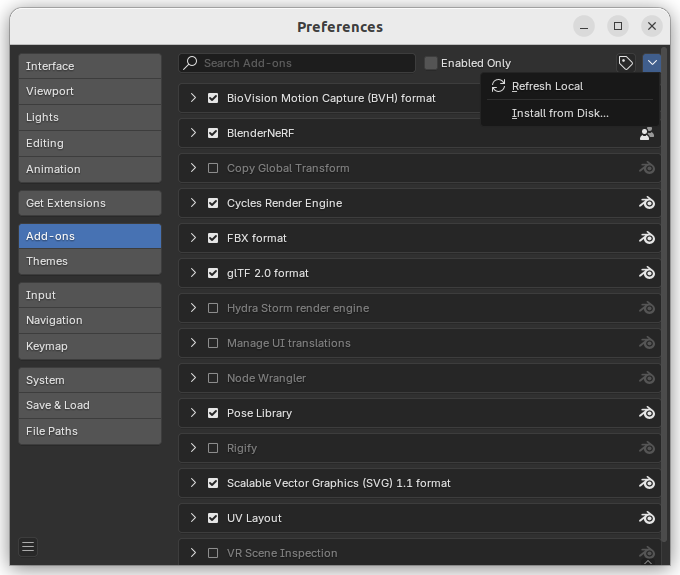
Task: Close the add-on settings dropdown arrow
Action: [652, 63]
